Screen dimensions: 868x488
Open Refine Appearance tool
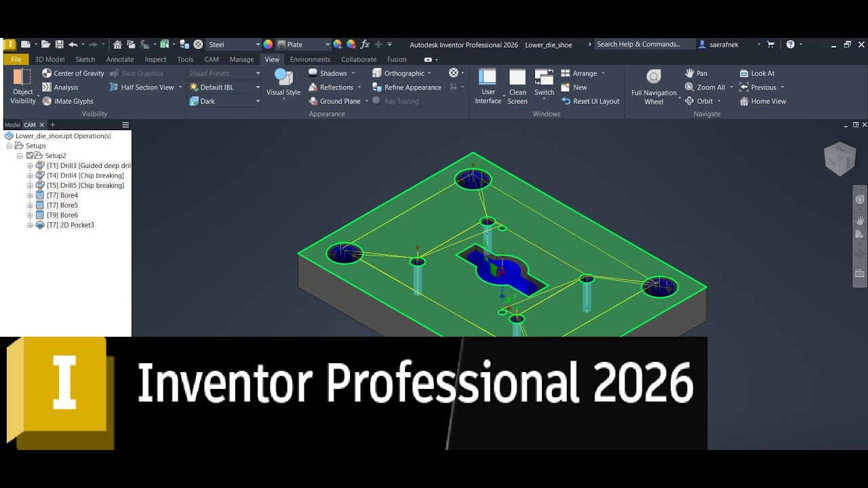(407, 87)
